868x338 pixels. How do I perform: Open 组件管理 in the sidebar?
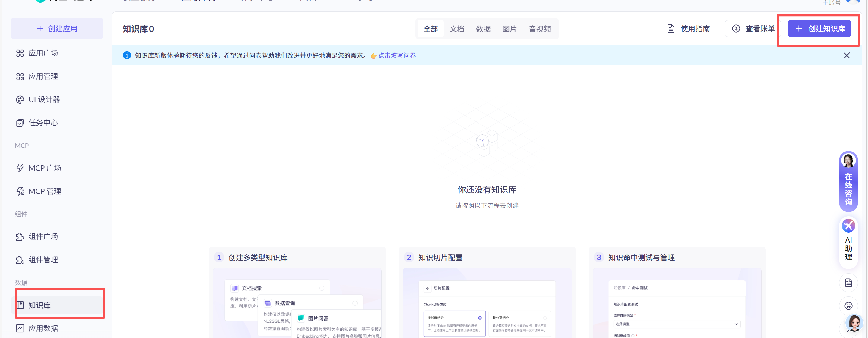(43, 260)
